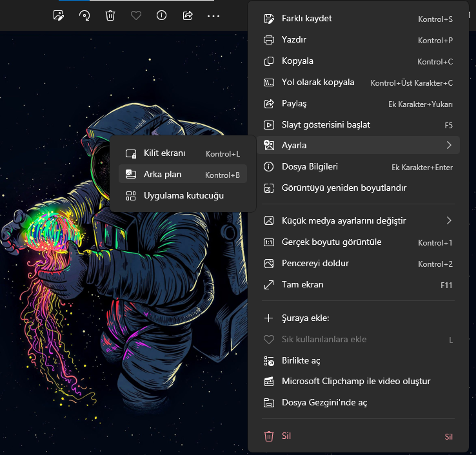Select Gerçek boyutu görüntüle

pyautogui.click(x=358, y=242)
